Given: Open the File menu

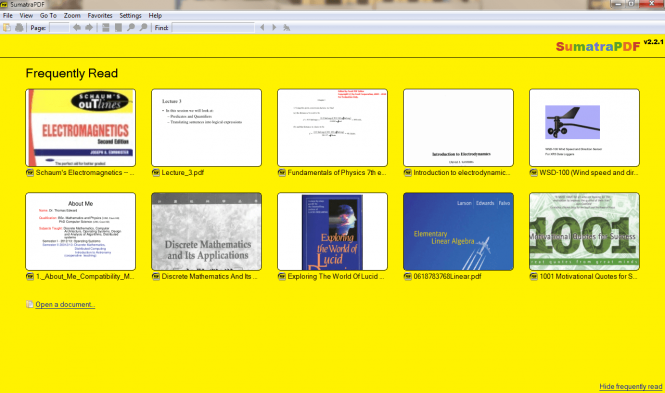Looking at the screenshot, I should click(8, 15).
